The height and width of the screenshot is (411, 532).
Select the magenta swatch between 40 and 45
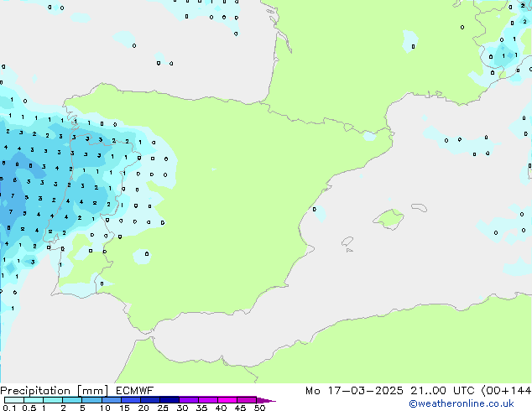coord(227,400)
